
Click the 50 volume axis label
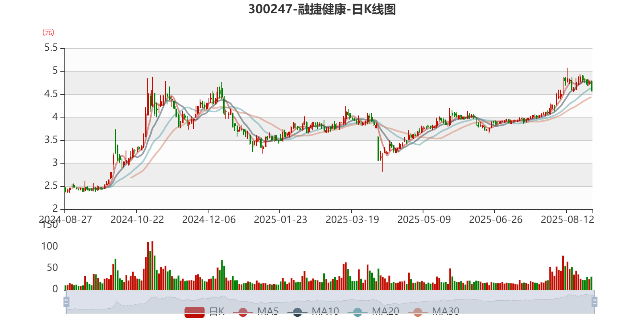[x=52, y=268]
